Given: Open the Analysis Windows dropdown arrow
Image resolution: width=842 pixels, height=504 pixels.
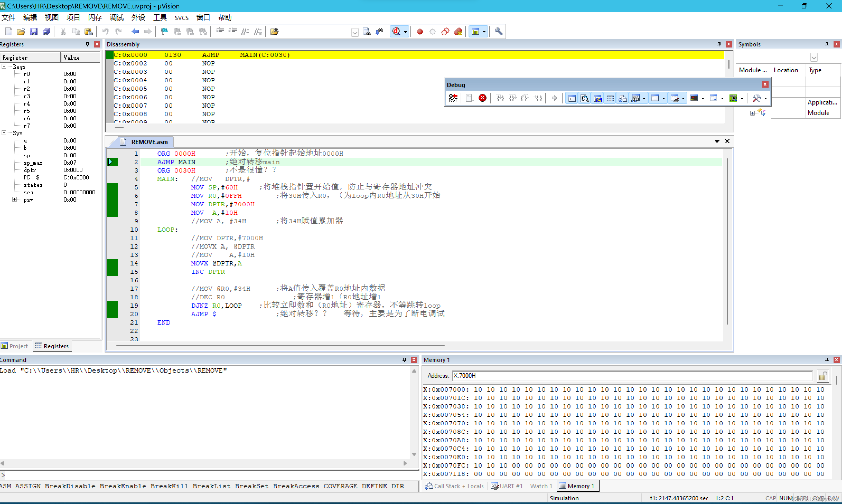Looking at the screenshot, I should coord(703,98).
